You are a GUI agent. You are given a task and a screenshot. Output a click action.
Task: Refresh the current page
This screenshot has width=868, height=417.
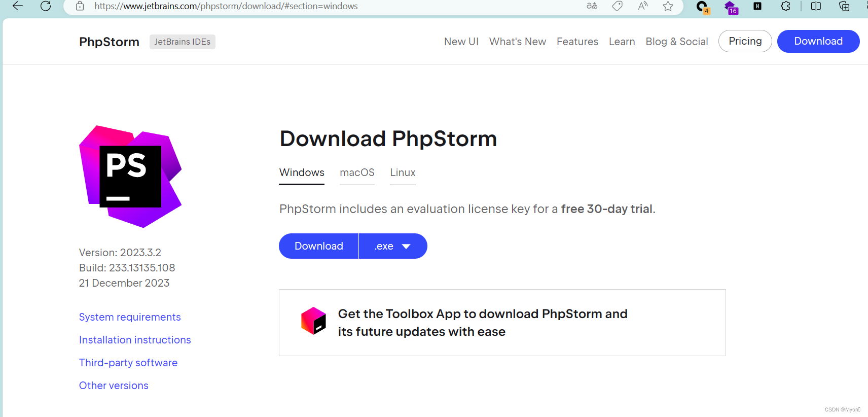[46, 6]
